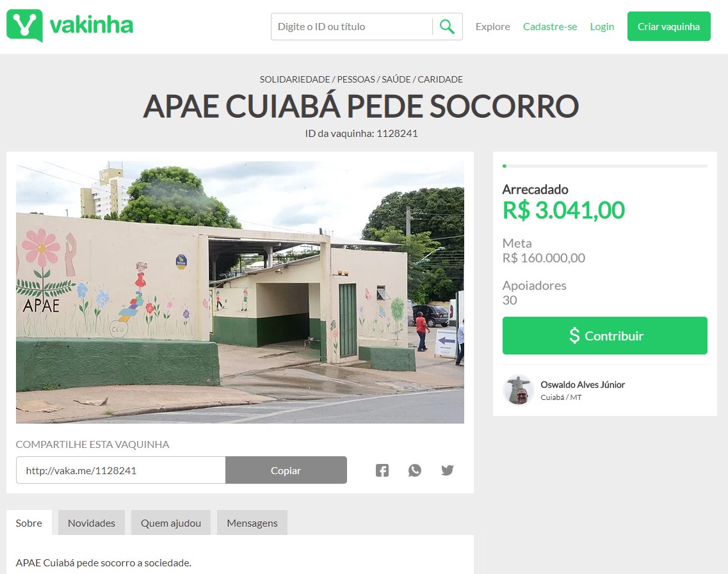Click the fundraising progress bar
This screenshot has height=574, width=728.
tap(605, 166)
